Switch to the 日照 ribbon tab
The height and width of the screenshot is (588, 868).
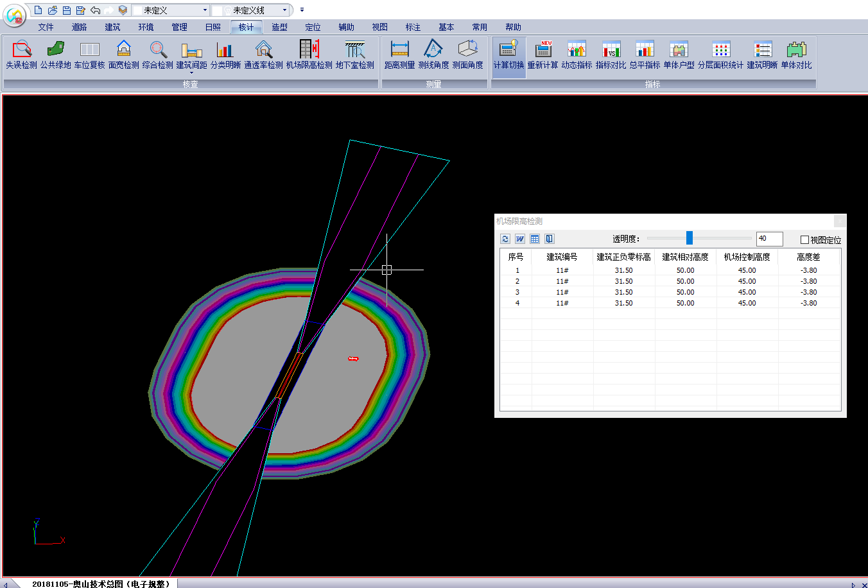(213, 27)
